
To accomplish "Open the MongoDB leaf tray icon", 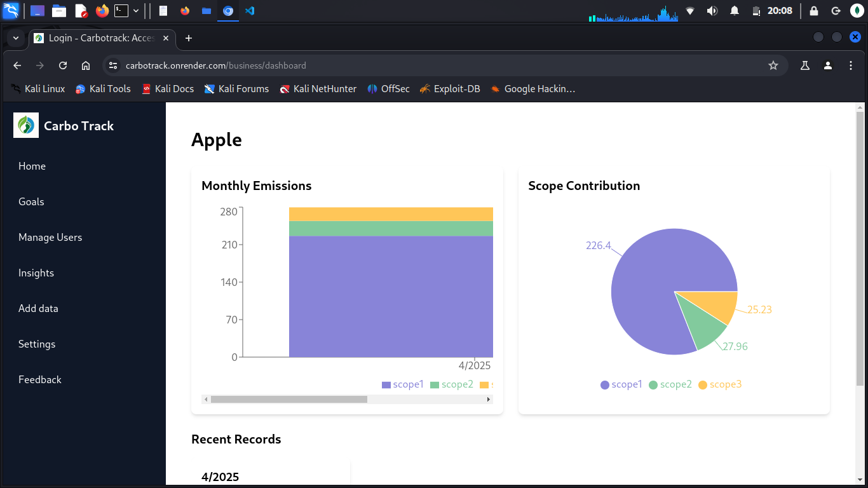I will (856, 11).
